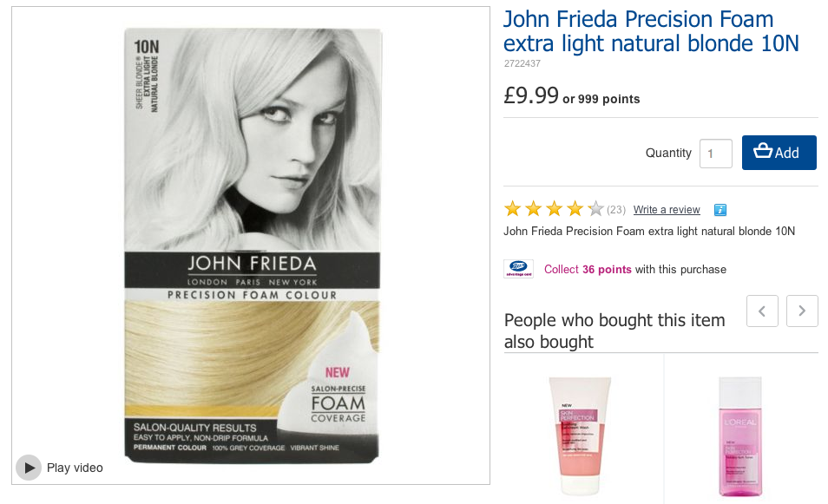The height and width of the screenshot is (504, 828).
Task: Click the Boots advantage card icon
Action: coord(518,269)
